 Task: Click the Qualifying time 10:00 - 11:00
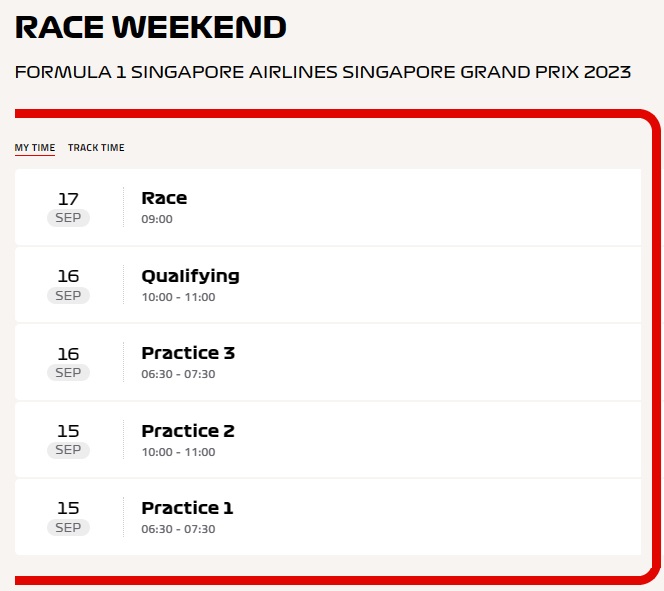(178, 297)
